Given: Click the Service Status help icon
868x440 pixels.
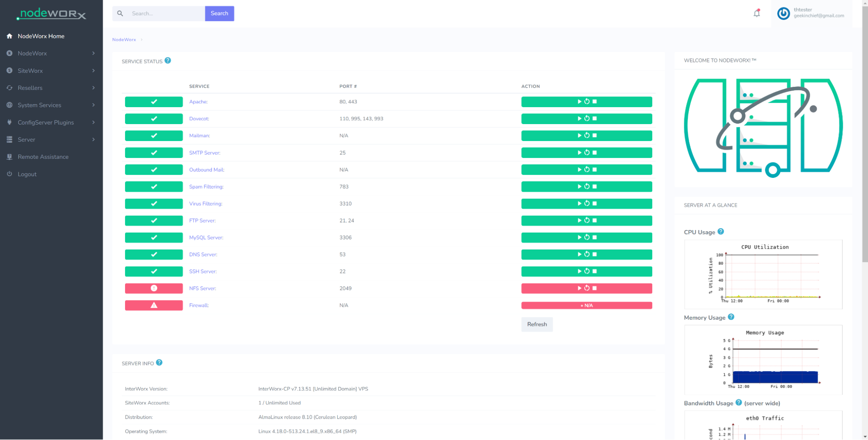Looking at the screenshot, I should 168,61.
